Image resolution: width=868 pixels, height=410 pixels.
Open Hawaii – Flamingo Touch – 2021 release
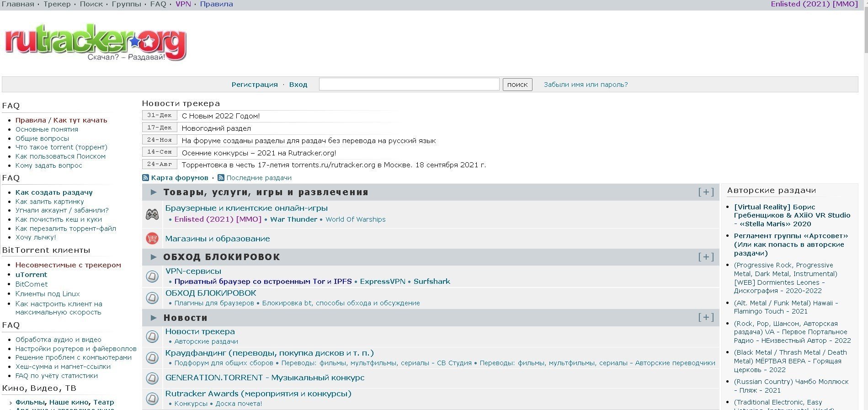(786, 307)
